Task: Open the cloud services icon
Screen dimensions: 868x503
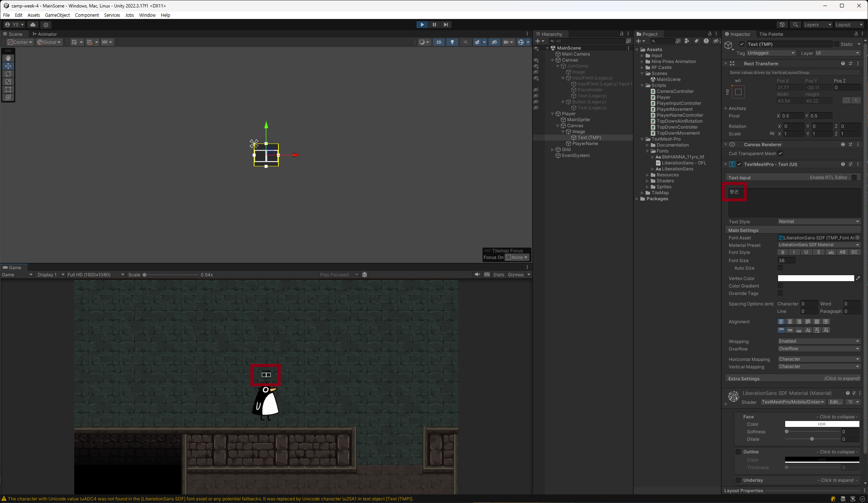Action: point(33,25)
